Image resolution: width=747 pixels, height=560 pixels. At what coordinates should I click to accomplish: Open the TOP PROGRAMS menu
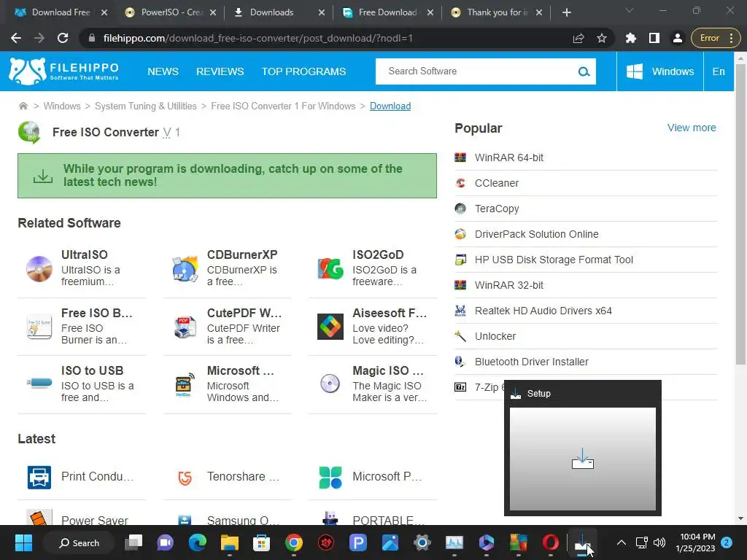tap(304, 71)
